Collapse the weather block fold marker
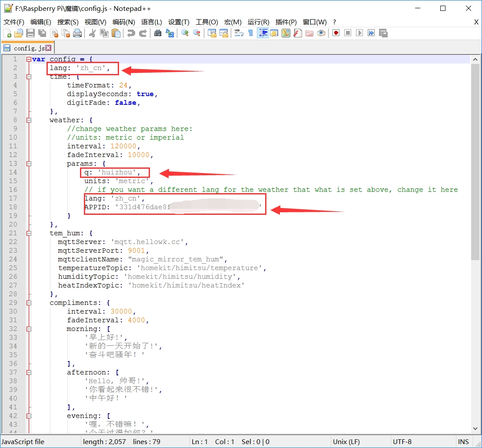The width and height of the screenshot is (482, 448). click(x=29, y=120)
